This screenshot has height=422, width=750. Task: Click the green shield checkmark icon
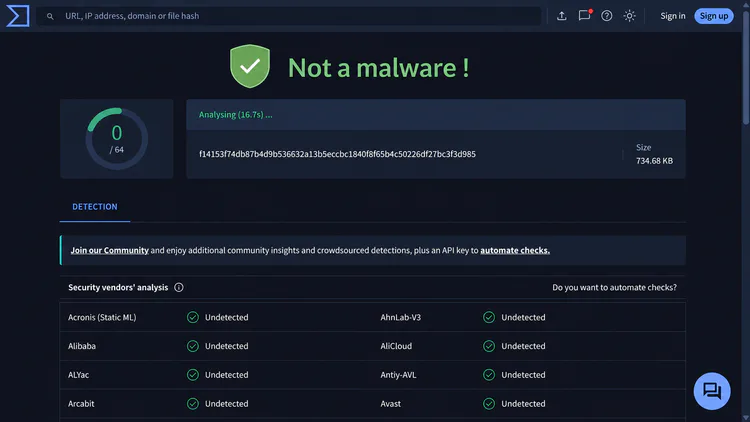point(250,66)
